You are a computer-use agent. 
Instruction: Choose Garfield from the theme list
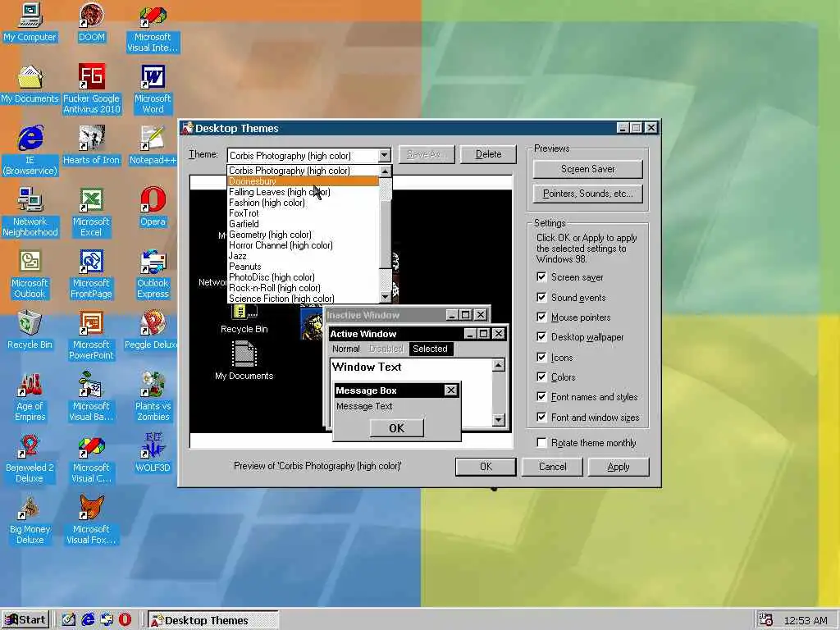pos(304,224)
